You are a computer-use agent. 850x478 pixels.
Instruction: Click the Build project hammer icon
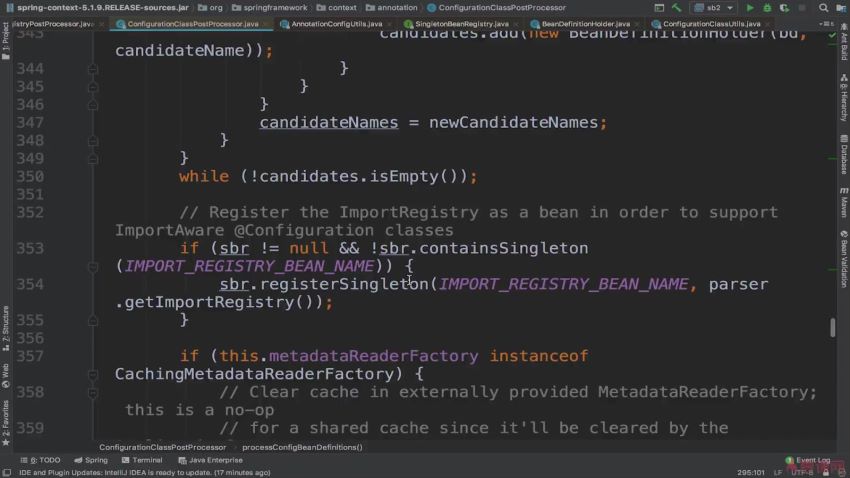677,7
